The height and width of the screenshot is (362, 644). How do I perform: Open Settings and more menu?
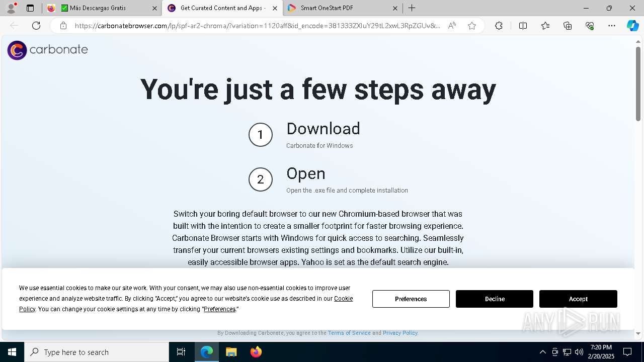612,26
